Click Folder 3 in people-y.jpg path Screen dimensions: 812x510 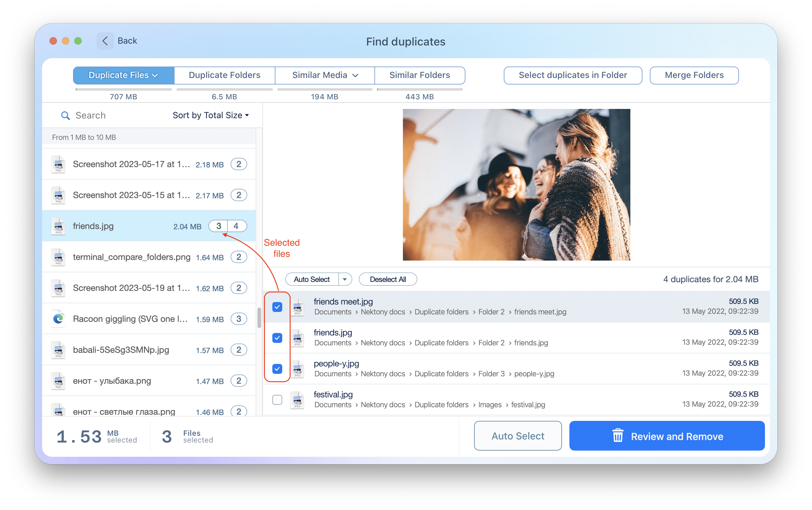pyautogui.click(x=491, y=374)
